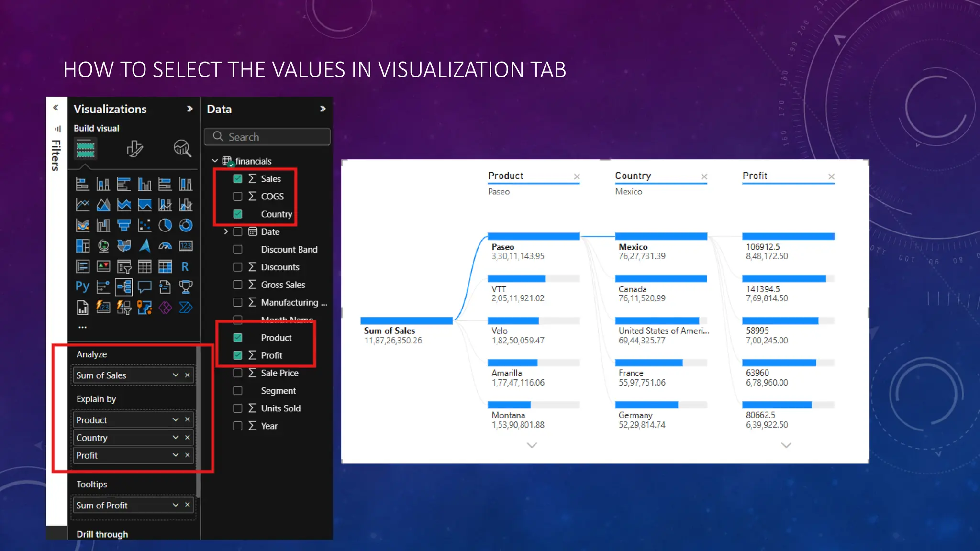Viewport: 980px width, 551px height.
Task: Pick the pie chart visual
Action: tap(165, 225)
